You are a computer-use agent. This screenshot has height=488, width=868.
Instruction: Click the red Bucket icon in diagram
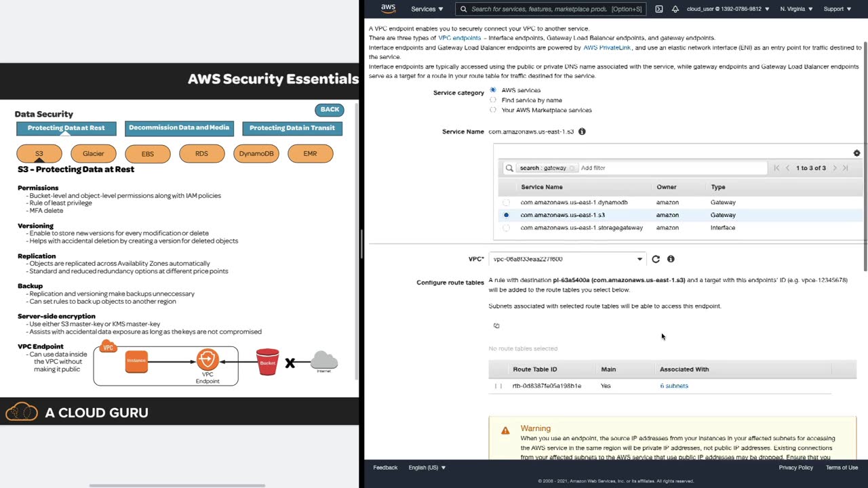pyautogui.click(x=268, y=362)
